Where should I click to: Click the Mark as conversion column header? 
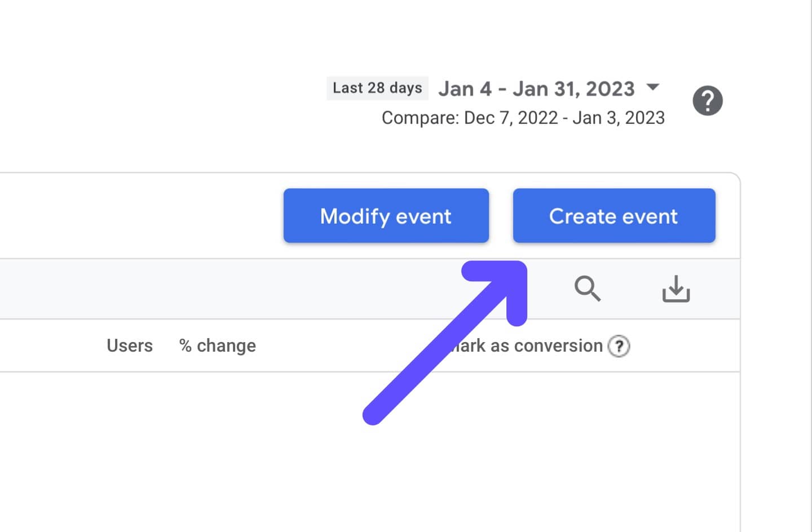tap(530, 345)
